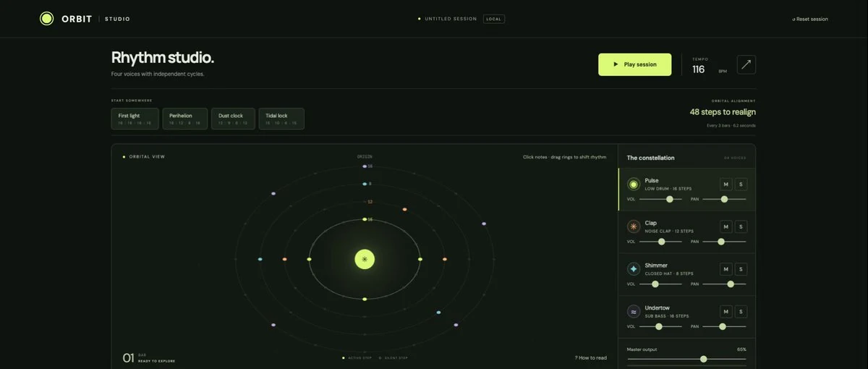Solo the Pulse voice
868x369 pixels.
click(741, 184)
